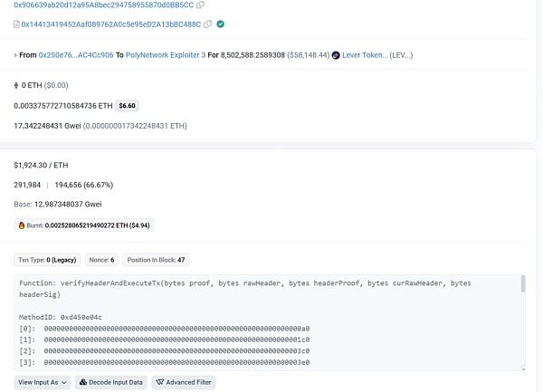Image resolution: width=543 pixels, height=392 pixels.
Task: Open contract 0x14413419452Aaf089762A0c5e95eD2A13bBC488C
Action: point(111,24)
